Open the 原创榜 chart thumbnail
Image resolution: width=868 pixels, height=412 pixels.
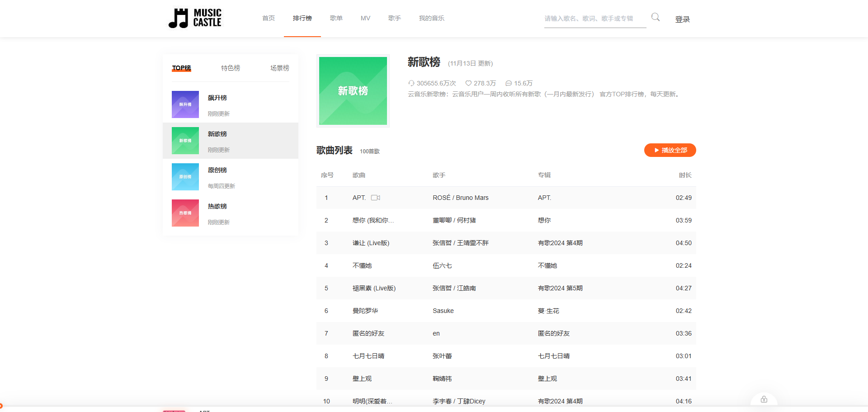pyautogui.click(x=185, y=177)
